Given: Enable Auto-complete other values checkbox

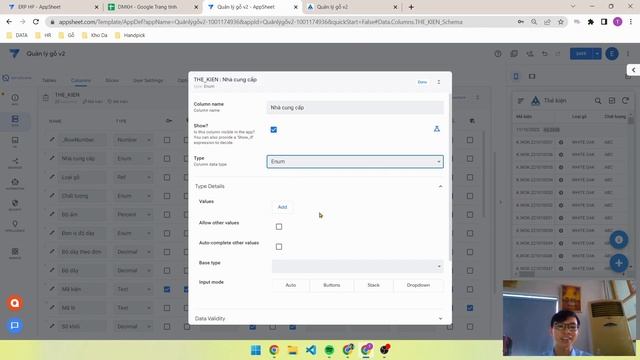Looking at the screenshot, I should pos(279,247).
